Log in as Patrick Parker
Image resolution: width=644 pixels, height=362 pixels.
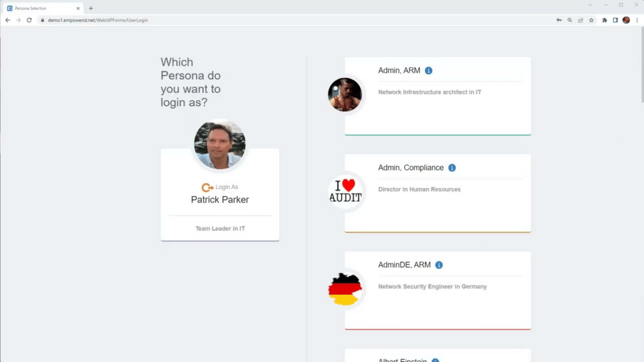[x=219, y=199]
